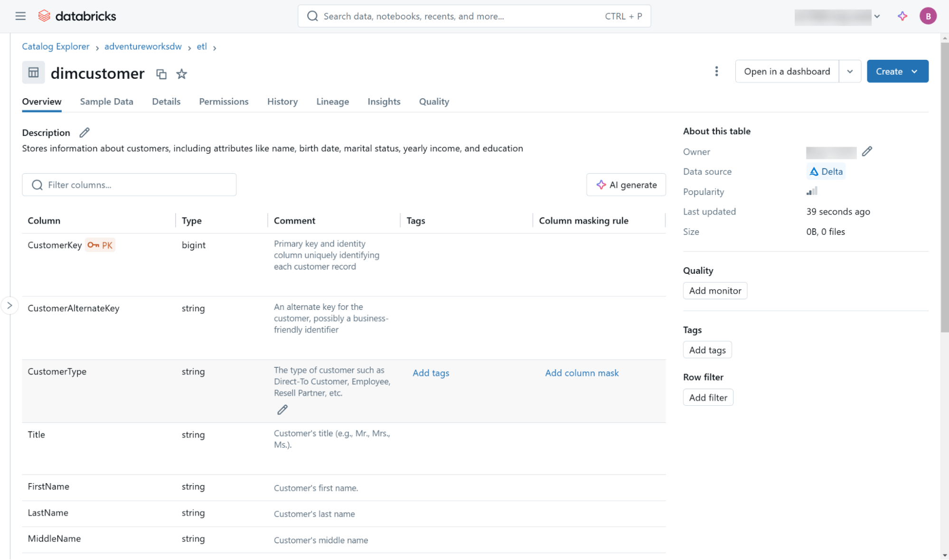Select the AI generate option
The width and height of the screenshot is (949, 560).
(626, 185)
